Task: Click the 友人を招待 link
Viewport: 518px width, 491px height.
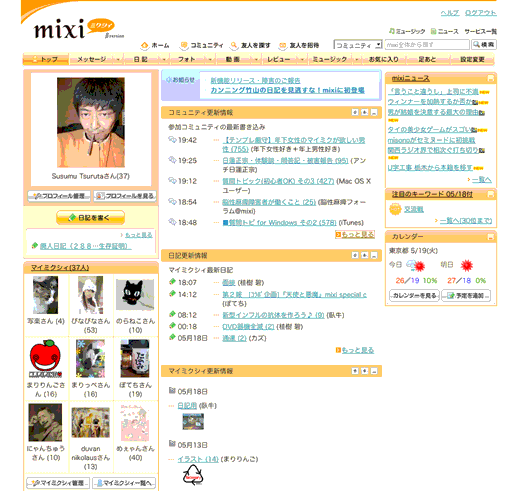Action: click(x=299, y=45)
